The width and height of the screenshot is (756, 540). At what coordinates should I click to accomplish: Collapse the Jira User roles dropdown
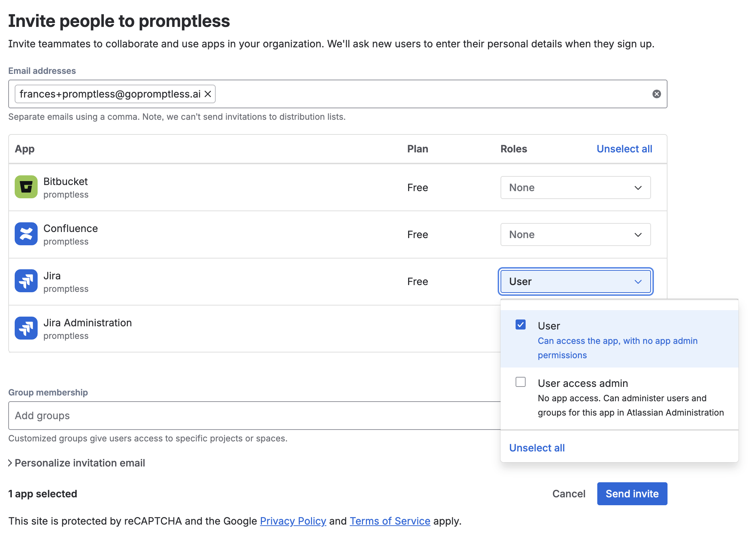575,281
